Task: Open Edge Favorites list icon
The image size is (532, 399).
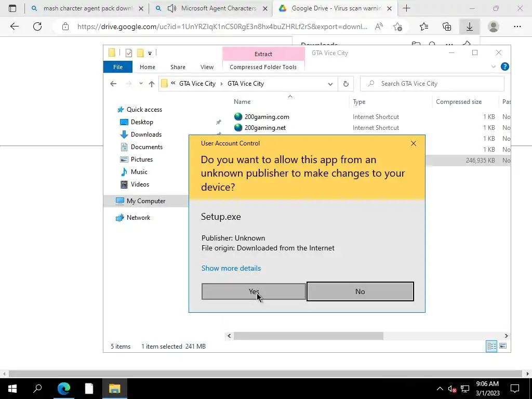Action: point(424,26)
